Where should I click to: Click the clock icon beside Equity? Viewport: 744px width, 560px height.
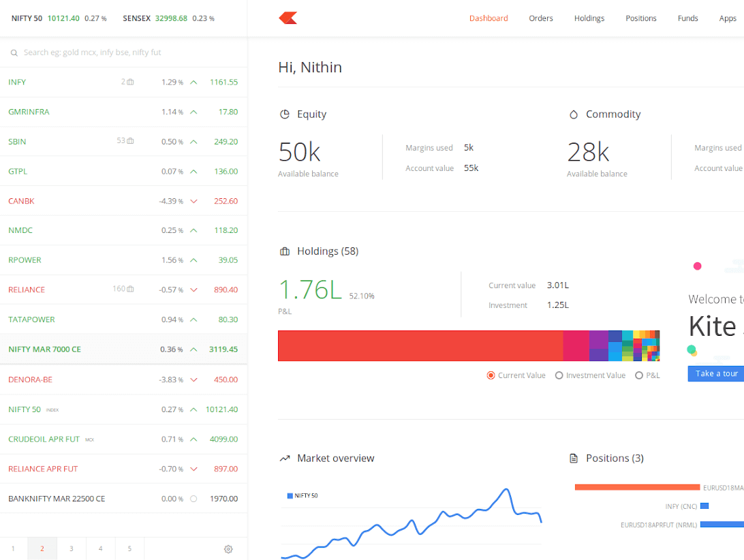[x=284, y=114]
